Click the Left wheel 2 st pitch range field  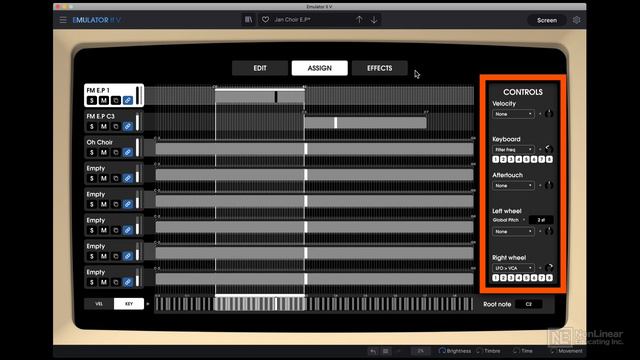coord(541,220)
